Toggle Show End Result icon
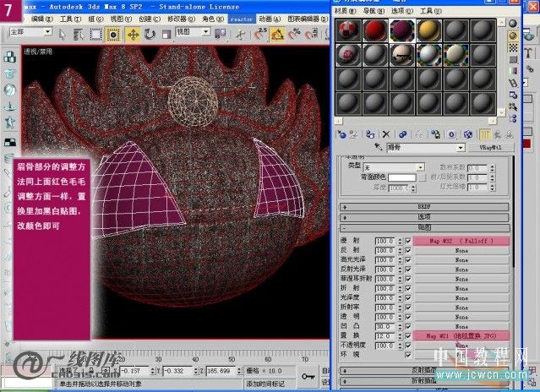 (x=485, y=134)
